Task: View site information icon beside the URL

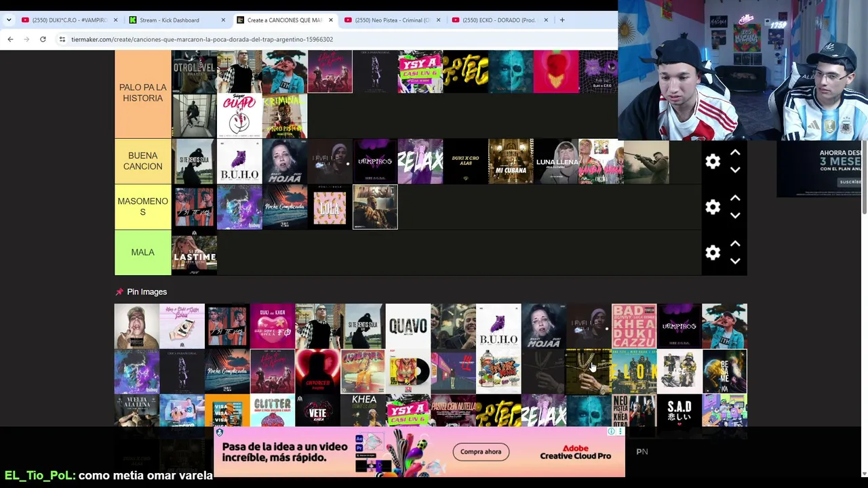Action: tap(62, 39)
